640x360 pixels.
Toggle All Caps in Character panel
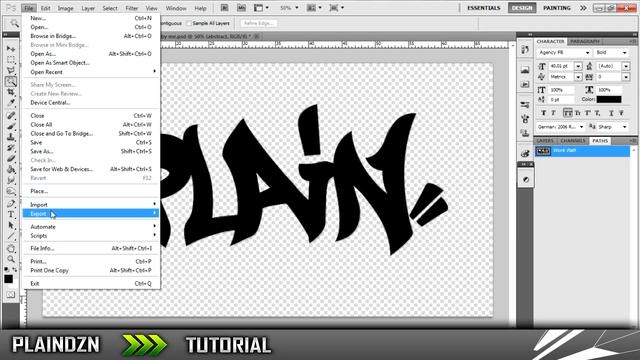point(567,113)
